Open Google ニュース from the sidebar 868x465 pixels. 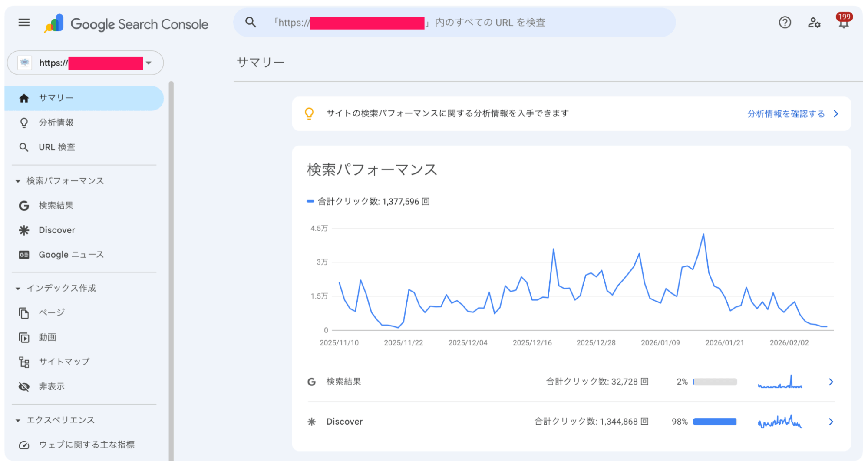(71, 254)
